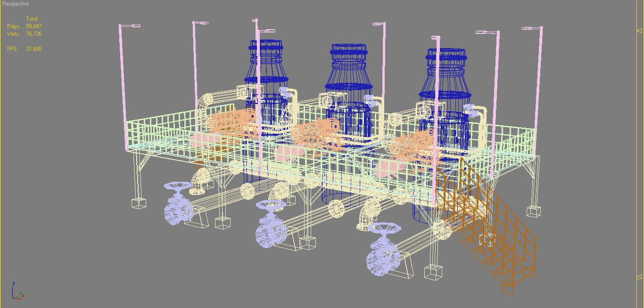Click the Verts count value 76,736

(x=34, y=34)
